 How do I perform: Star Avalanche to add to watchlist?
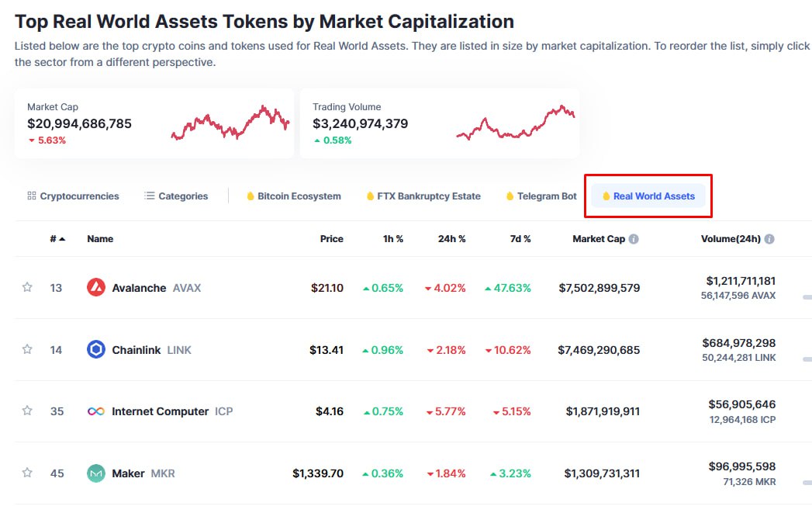(27, 287)
